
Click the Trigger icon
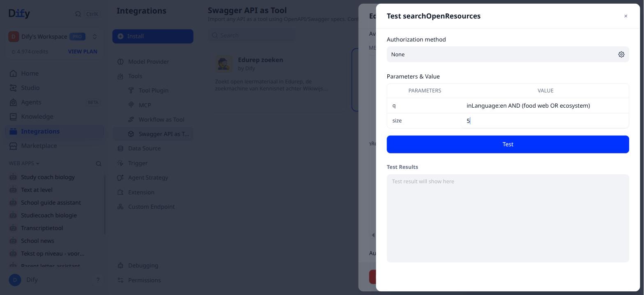tap(120, 163)
